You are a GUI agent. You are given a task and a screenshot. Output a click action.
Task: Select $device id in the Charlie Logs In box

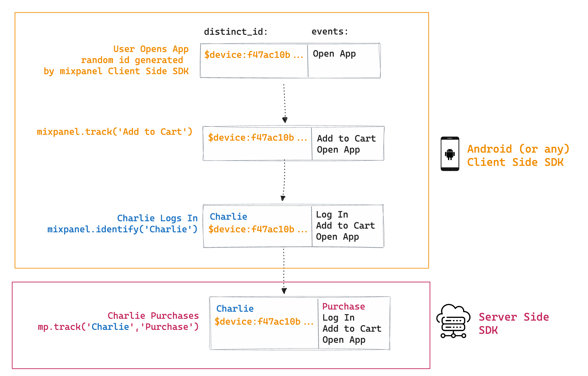point(258,229)
